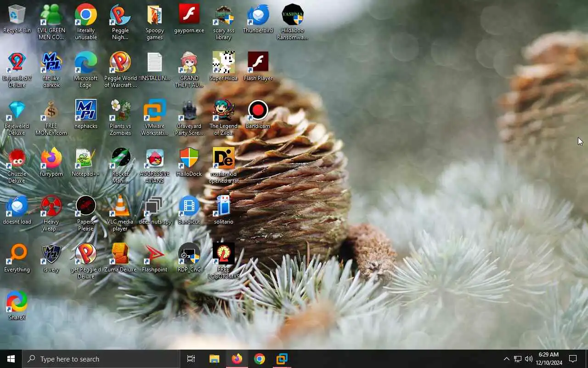The width and height of the screenshot is (588, 368).
Task: Click the Zuma Deluxe desktop icon
Action: (120, 259)
